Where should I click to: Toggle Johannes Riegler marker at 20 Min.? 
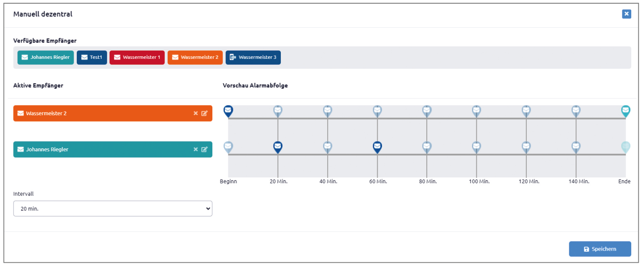[x=278, y=147]
